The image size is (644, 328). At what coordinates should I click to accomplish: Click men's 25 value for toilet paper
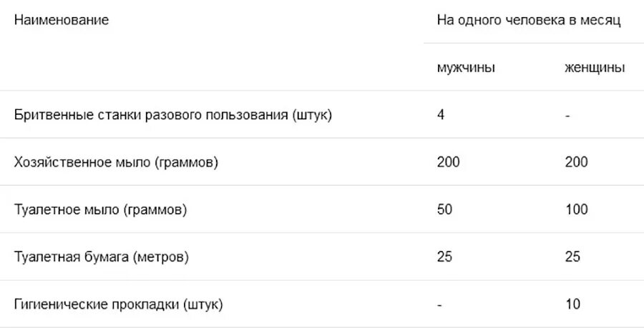[444, 257]
